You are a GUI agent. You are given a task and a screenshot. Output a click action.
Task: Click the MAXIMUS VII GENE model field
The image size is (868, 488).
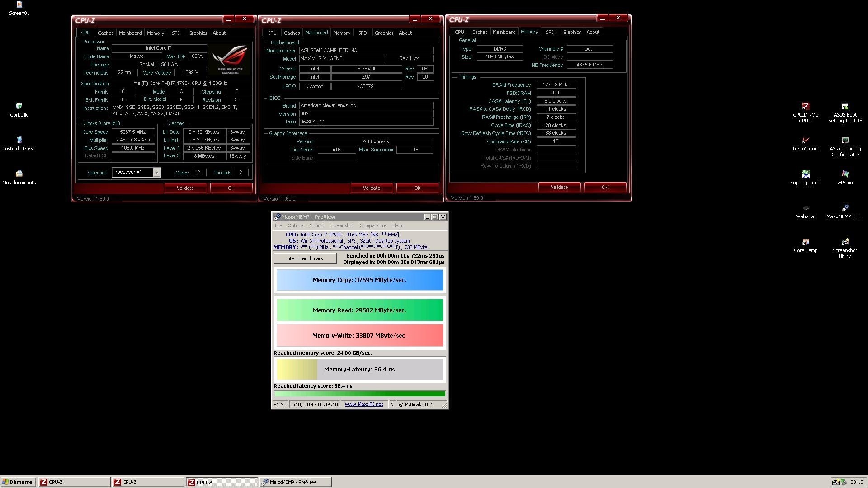[x=341, y=58]
